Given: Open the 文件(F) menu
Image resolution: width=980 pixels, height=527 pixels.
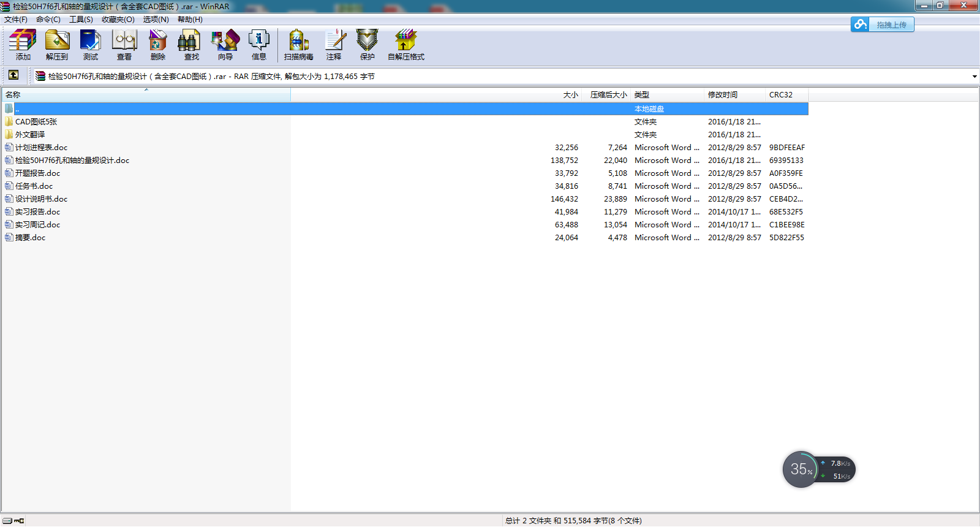Looking at the screenshot, I should pos(16,20).
